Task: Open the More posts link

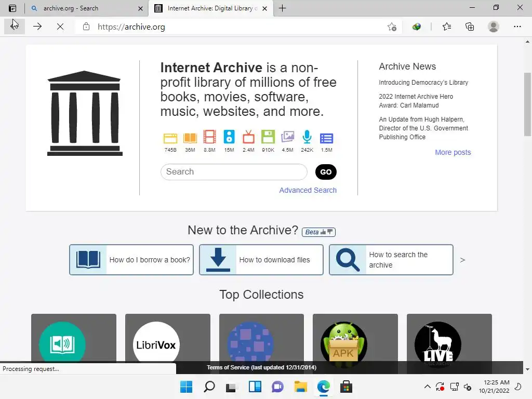Action: pos(453,152)
